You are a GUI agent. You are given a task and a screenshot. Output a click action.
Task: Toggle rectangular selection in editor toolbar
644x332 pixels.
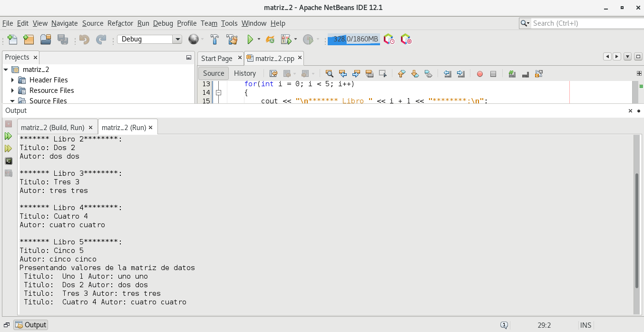tap(382, 73)
